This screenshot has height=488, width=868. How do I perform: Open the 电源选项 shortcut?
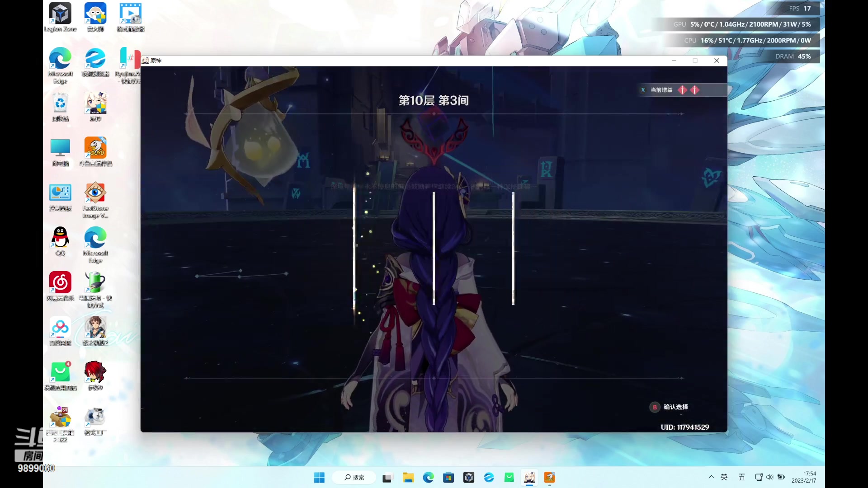point(95,290)
